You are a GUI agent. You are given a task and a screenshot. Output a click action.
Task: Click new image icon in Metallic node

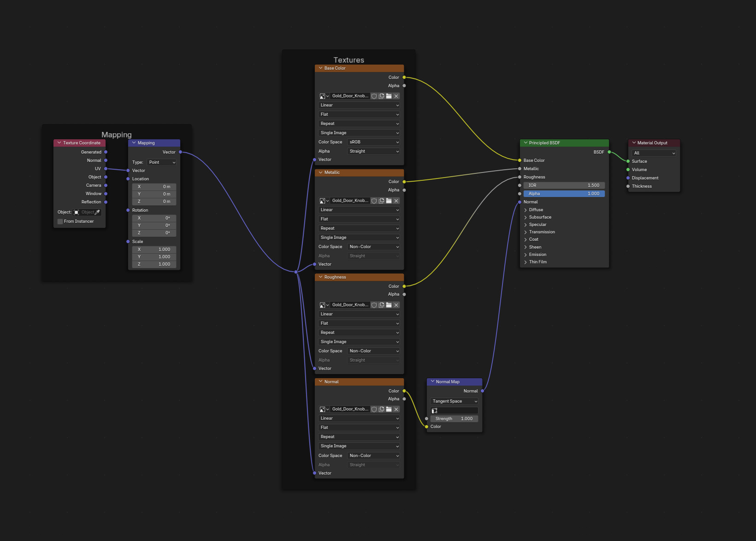click(382, 201)
